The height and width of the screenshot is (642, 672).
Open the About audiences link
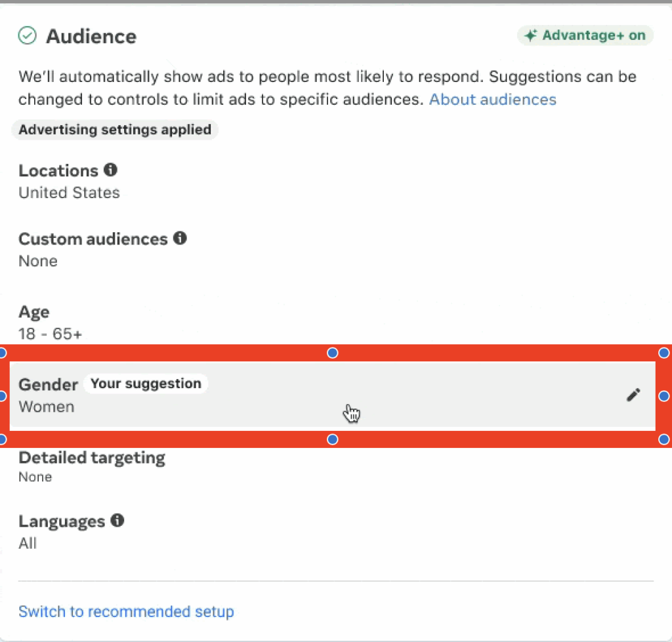point(492,100)
